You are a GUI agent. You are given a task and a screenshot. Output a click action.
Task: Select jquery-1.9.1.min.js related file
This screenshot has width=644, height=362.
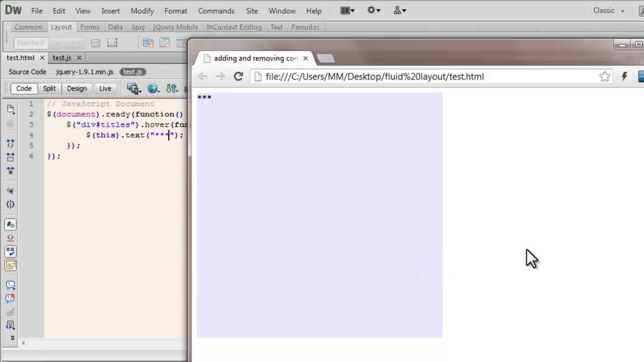(85, 72)
